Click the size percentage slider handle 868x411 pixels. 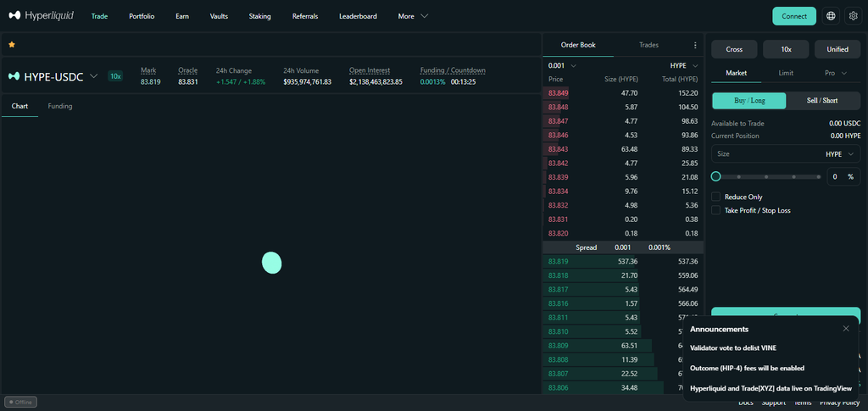pos(715,176)
